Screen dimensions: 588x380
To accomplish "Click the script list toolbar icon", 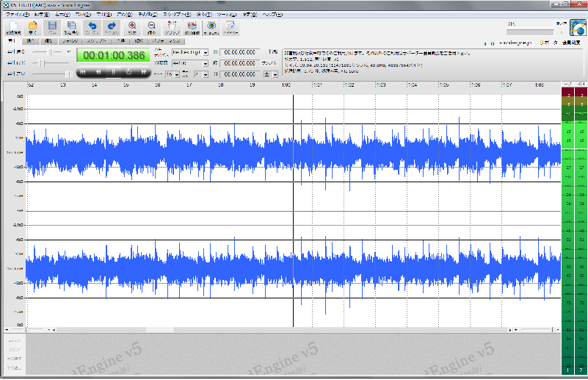I will pos(231,27).
